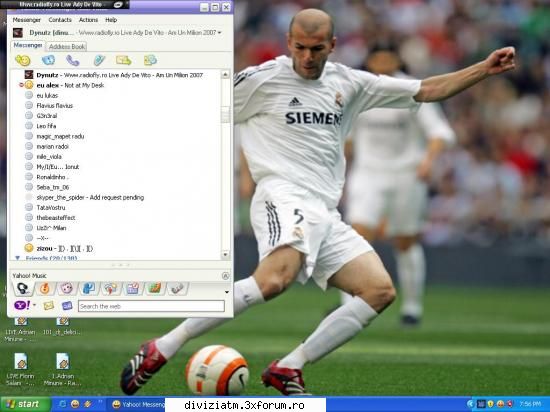Open the Help menu
The image size is (550, 412).
point(111,20)
